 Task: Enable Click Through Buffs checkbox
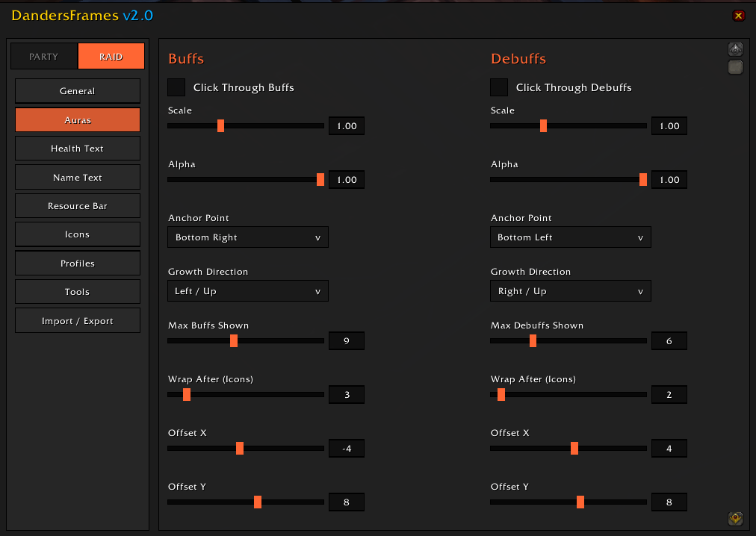tap(176, 87)
